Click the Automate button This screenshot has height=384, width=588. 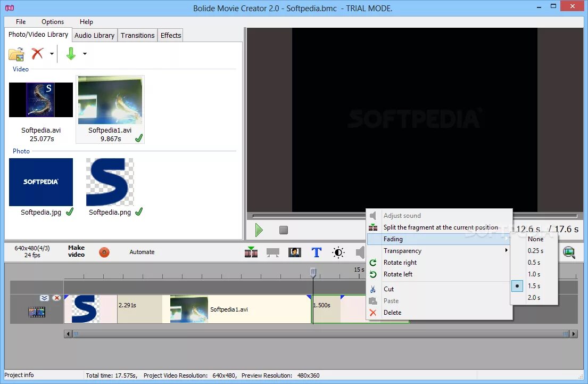tap(142, 252)
